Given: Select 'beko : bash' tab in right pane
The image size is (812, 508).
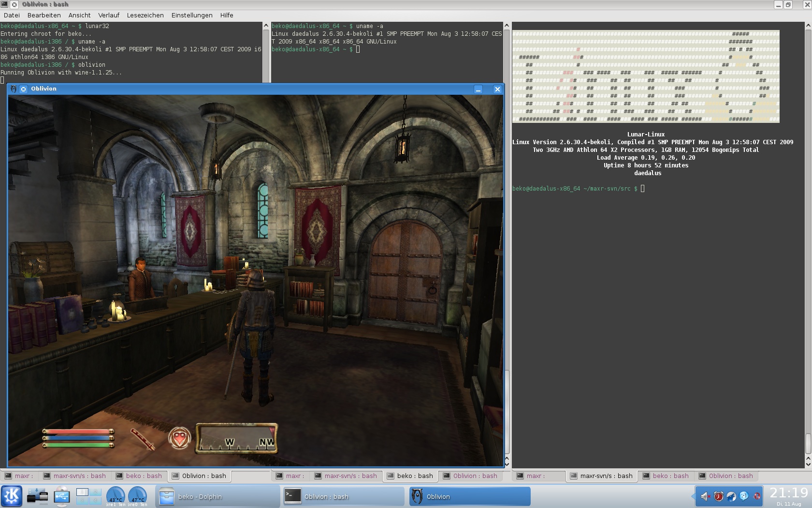Looking at the screenshot, I should [667, 476].
